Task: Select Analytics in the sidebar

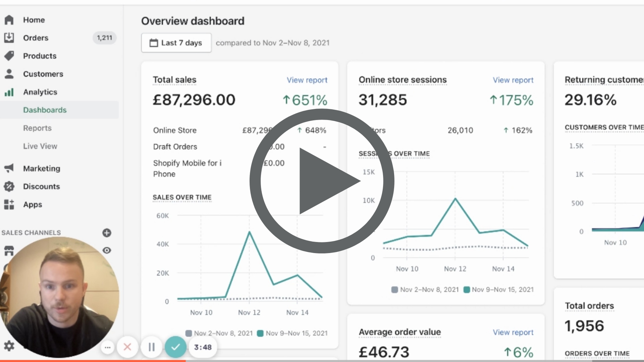Action: [x=40, y=92]
